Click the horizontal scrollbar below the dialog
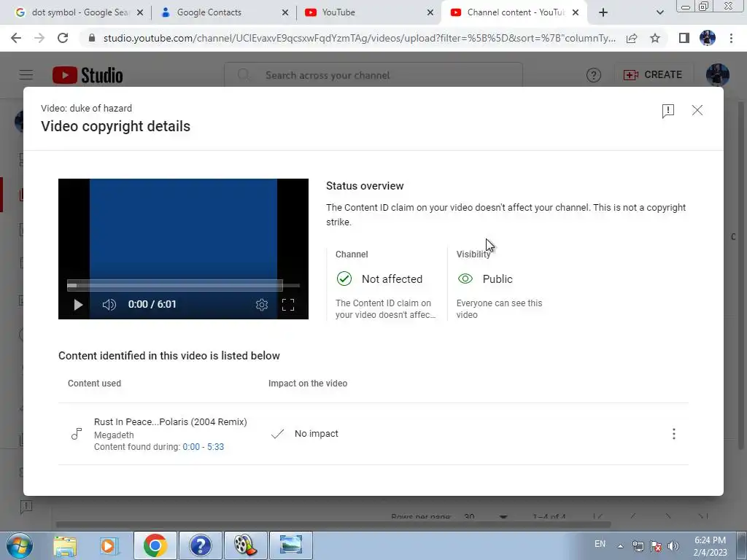The height and width of the screenshot is (560, 747). (x=333, y=524)
